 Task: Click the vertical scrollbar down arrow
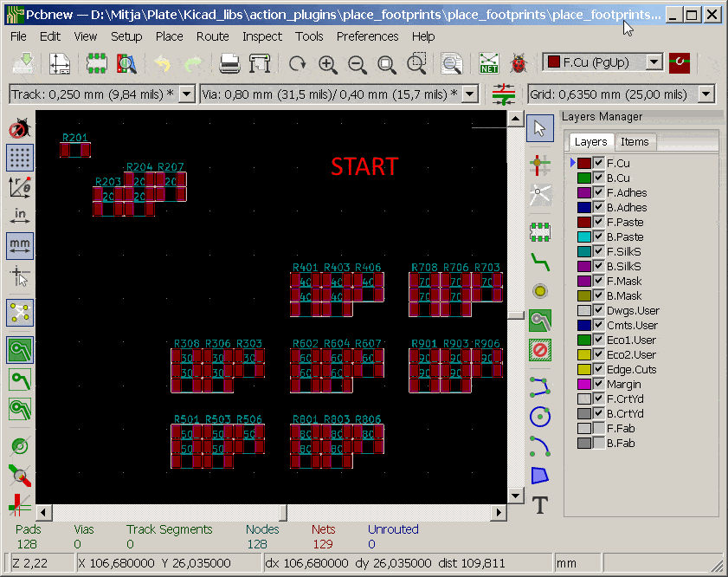pos(515,496)
